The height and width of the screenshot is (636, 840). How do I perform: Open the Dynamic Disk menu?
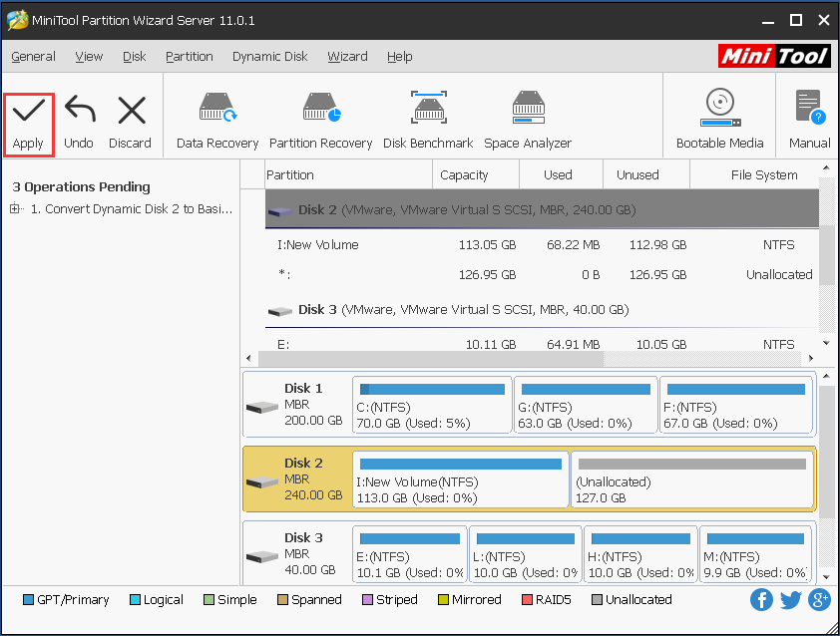click(270, 57)
